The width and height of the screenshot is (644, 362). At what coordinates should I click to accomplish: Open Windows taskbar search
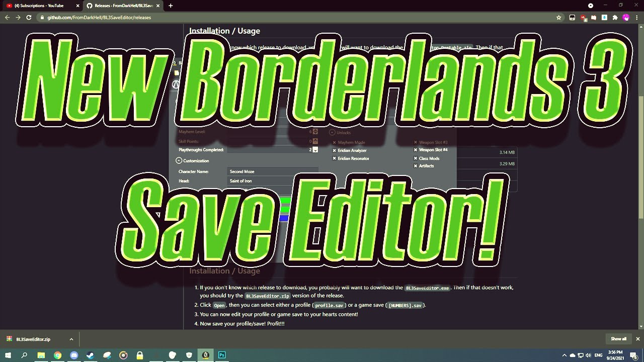pos(24,355)
